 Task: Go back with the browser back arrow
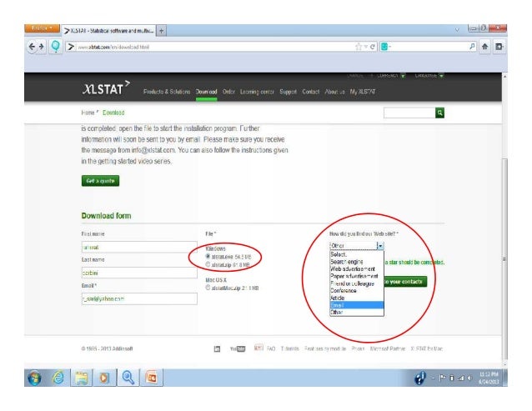[32, 47]
